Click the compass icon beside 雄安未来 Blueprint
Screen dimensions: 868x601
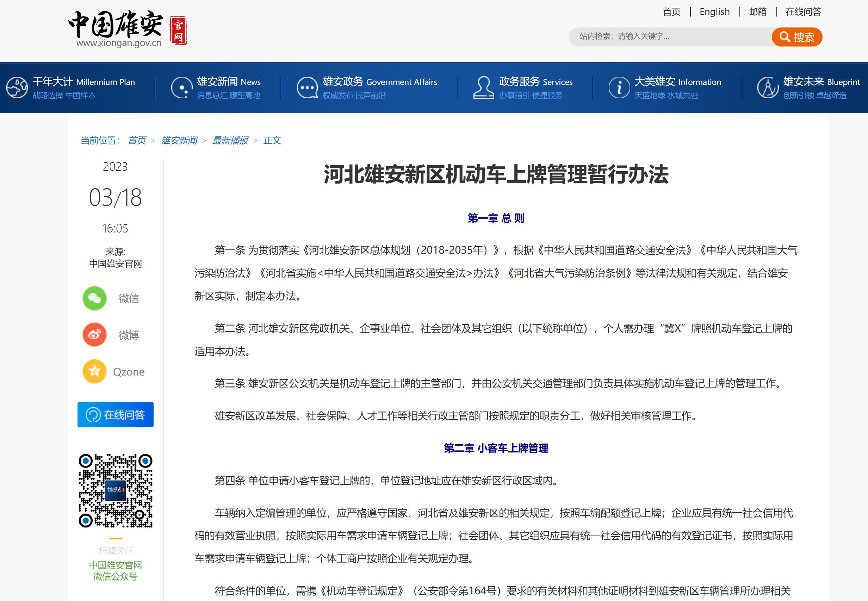coord(768,87)
